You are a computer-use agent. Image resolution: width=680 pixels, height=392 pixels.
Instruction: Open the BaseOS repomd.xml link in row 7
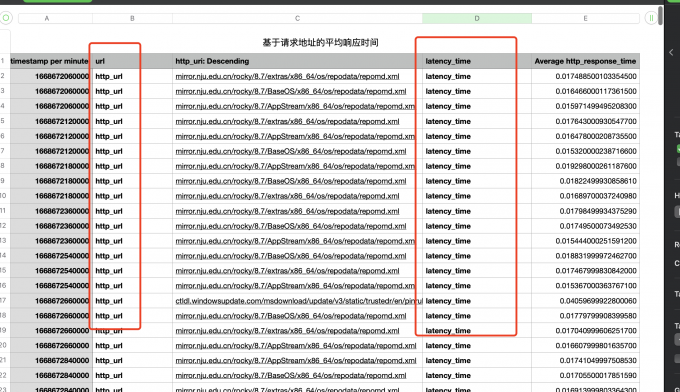tap(291, 151)
